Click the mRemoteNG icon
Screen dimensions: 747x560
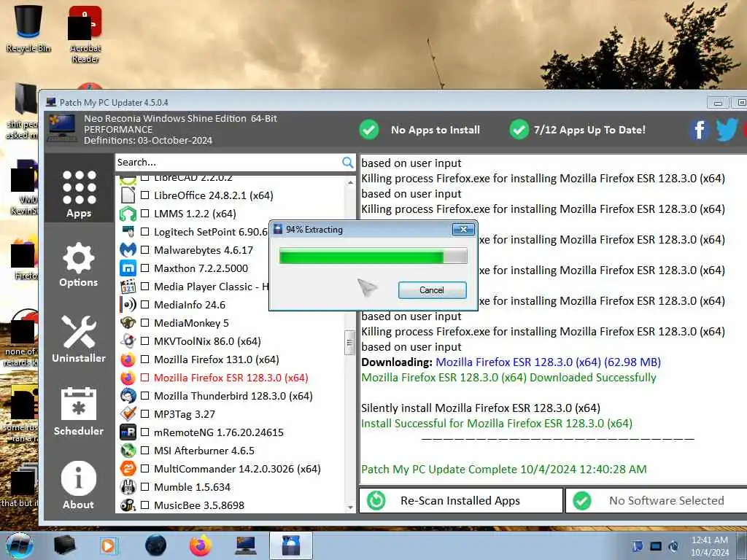(128, 432)
